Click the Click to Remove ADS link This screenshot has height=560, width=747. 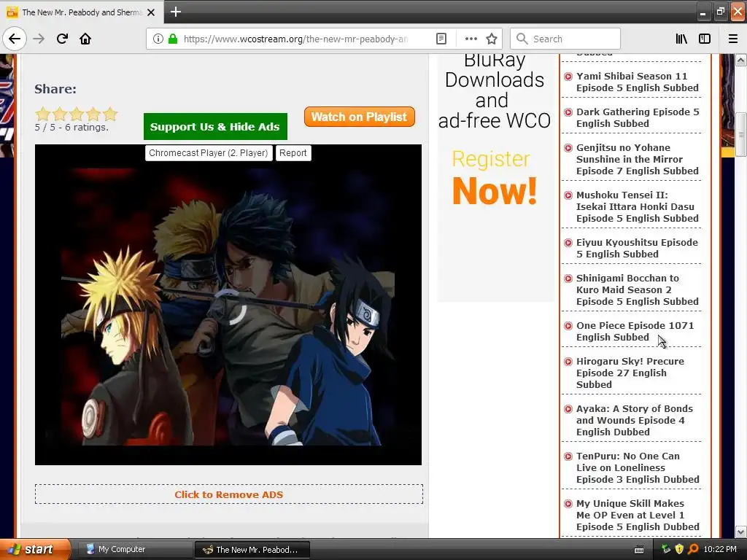(228, 494)
